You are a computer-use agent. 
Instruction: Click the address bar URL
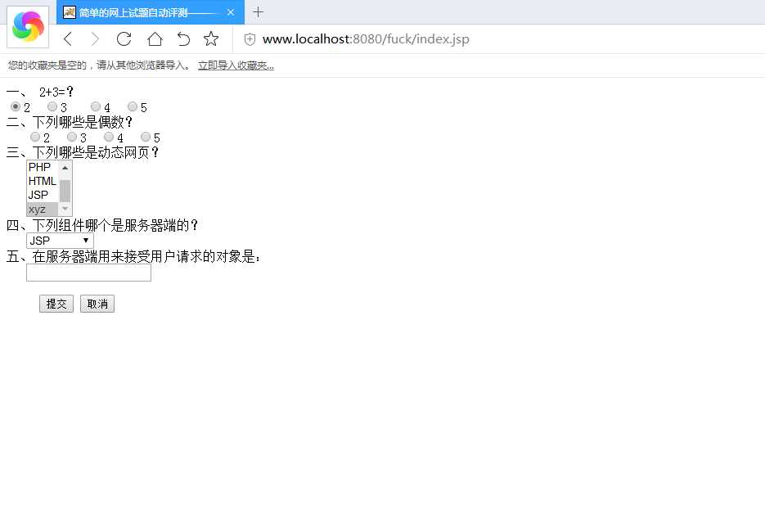tap(366, 39)
